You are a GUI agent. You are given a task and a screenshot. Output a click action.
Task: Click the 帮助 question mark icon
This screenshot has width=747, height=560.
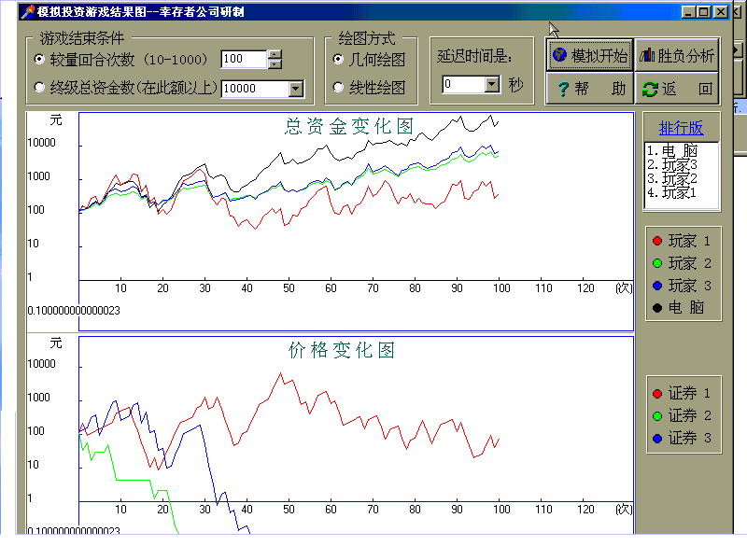click(x=563, y=89)
